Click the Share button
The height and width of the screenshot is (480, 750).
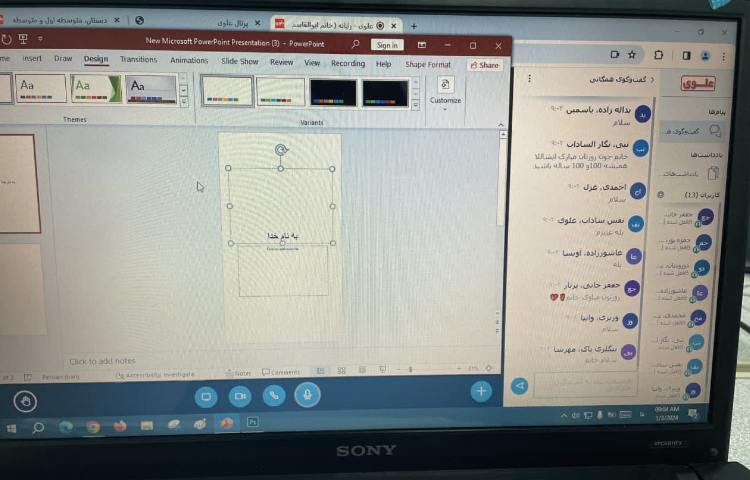[485, 66]
